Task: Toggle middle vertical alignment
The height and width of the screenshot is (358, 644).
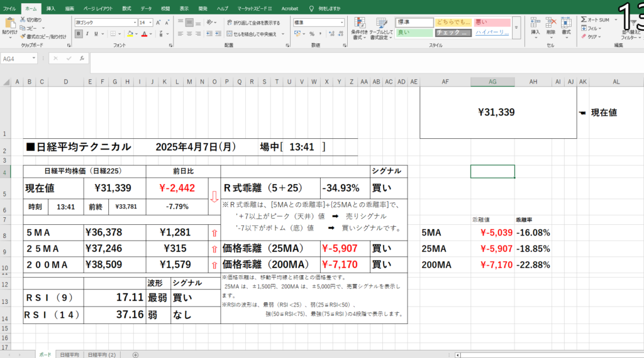Action: pos(189,23)
